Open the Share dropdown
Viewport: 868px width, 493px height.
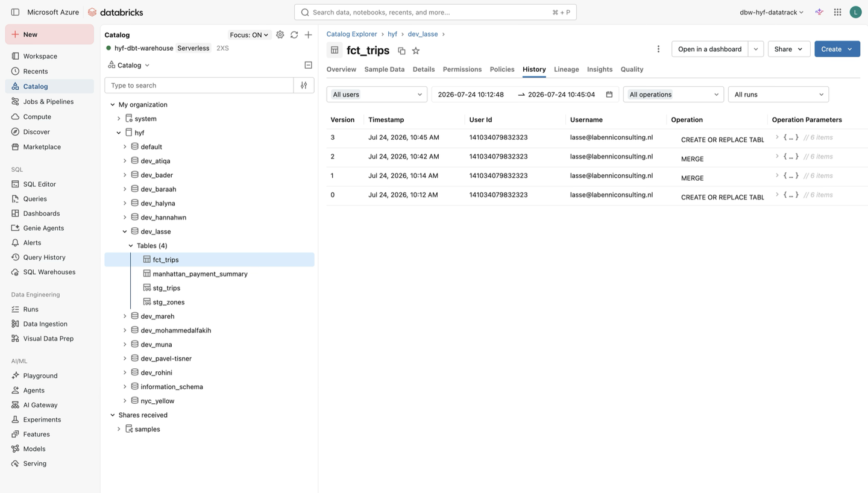(788, 49)
